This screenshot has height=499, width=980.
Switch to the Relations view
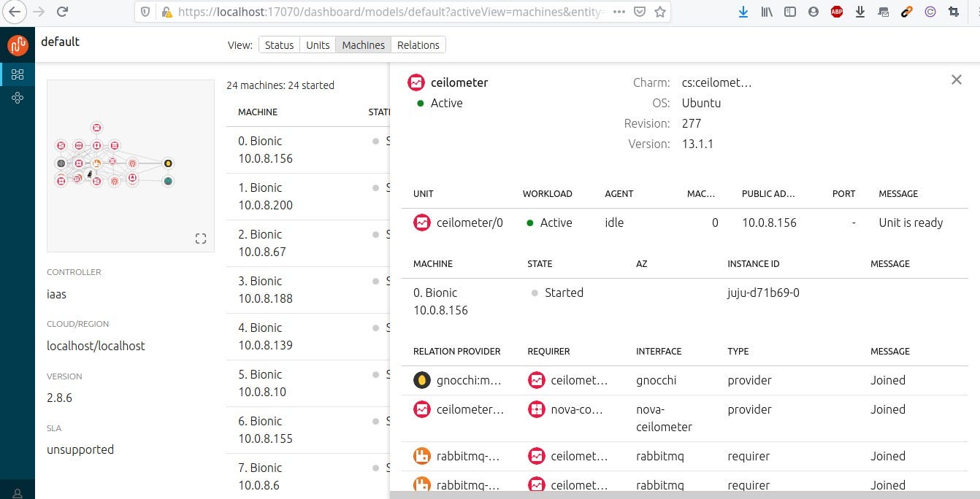point(418,45)
